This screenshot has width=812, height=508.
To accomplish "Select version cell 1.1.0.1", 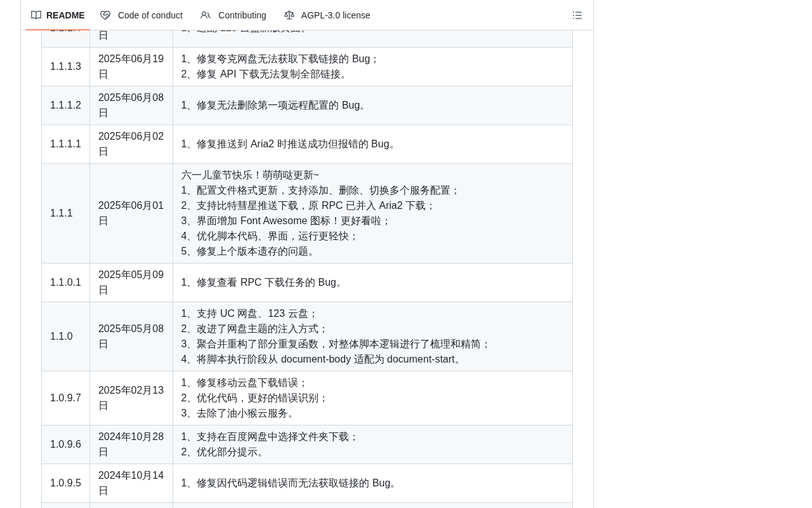I will point(66,283).
